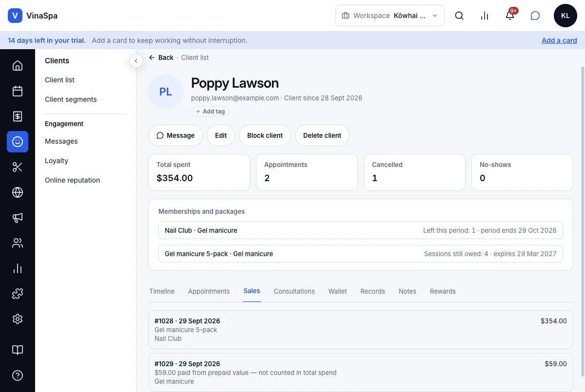Open the Team people icon
585x392 pixels.
point(18,243)
